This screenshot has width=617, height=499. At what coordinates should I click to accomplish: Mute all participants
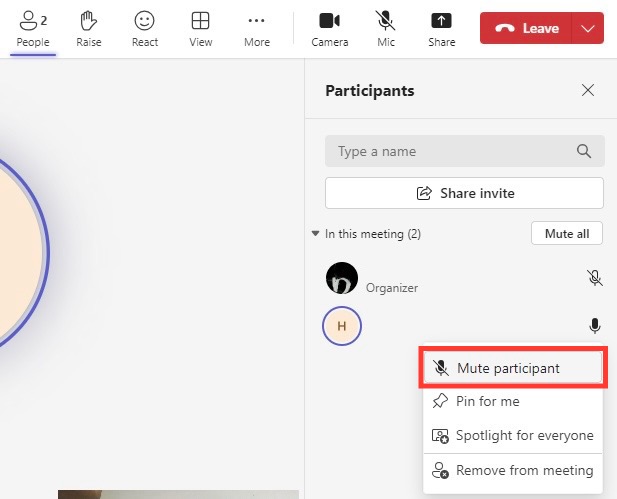[x=567, y=233]
